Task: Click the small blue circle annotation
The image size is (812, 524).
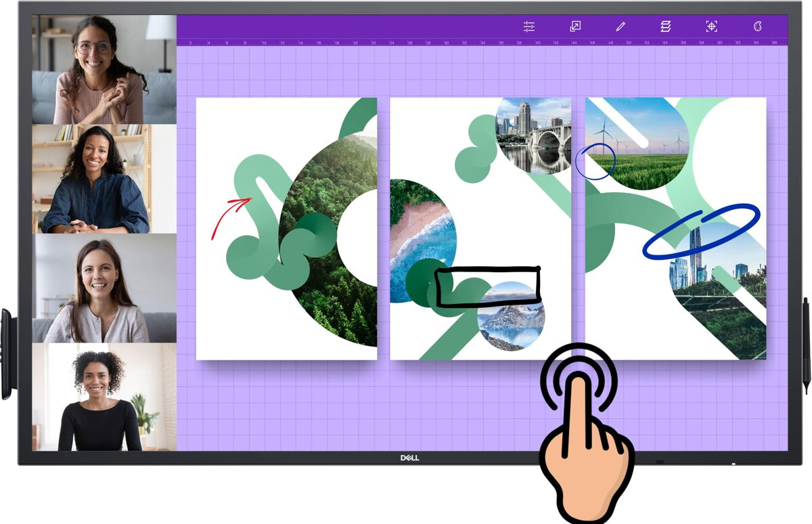Action: (x=595, y=162)
